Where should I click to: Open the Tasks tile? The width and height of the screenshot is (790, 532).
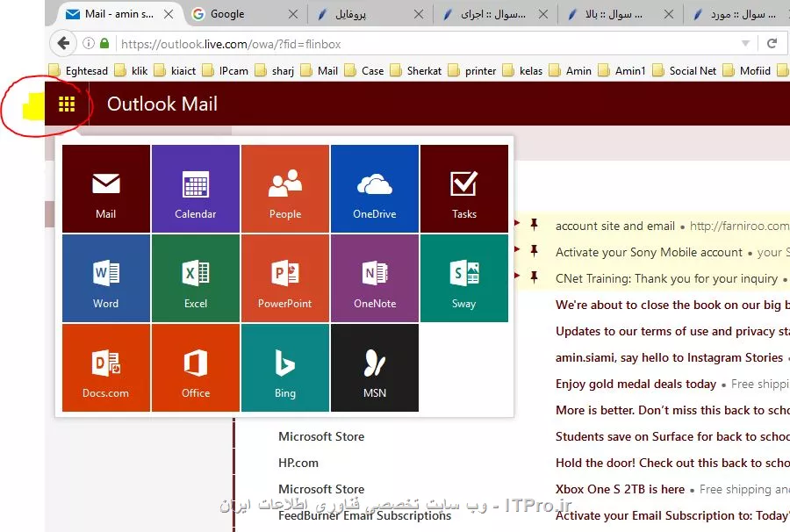point(464,189)
